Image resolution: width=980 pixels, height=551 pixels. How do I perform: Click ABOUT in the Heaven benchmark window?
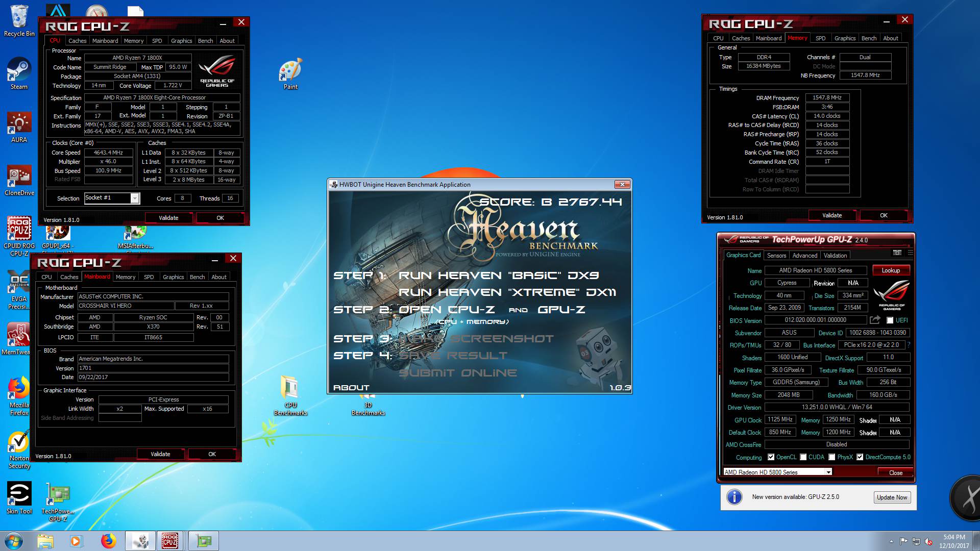351,388
